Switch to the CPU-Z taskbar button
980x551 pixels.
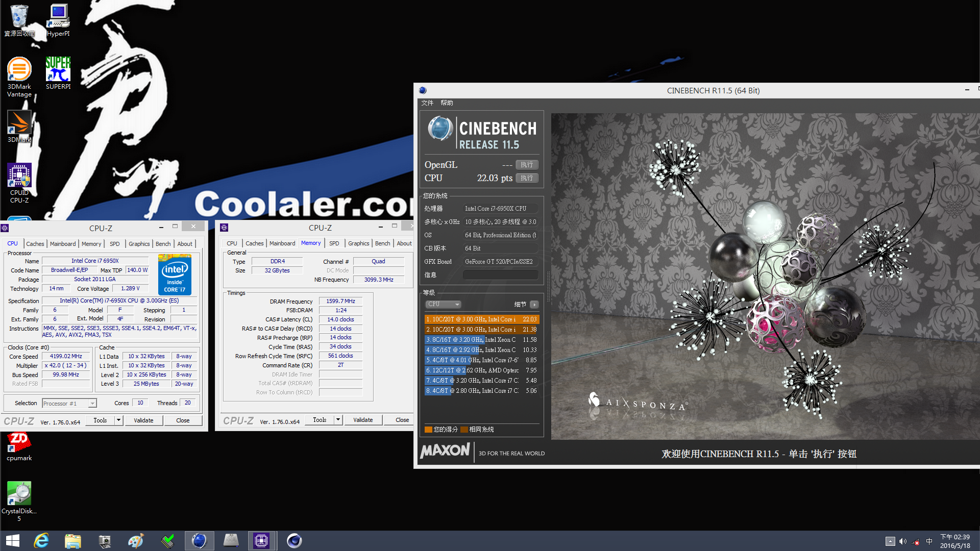(261, 541)
